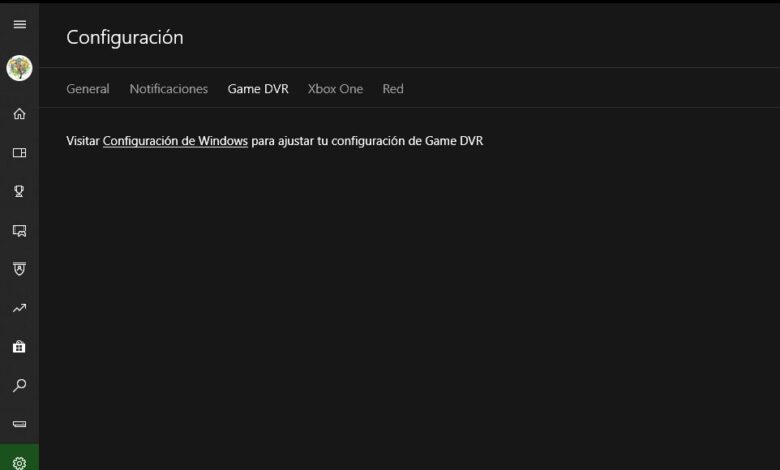Open the Red tab

pos(392,89)
